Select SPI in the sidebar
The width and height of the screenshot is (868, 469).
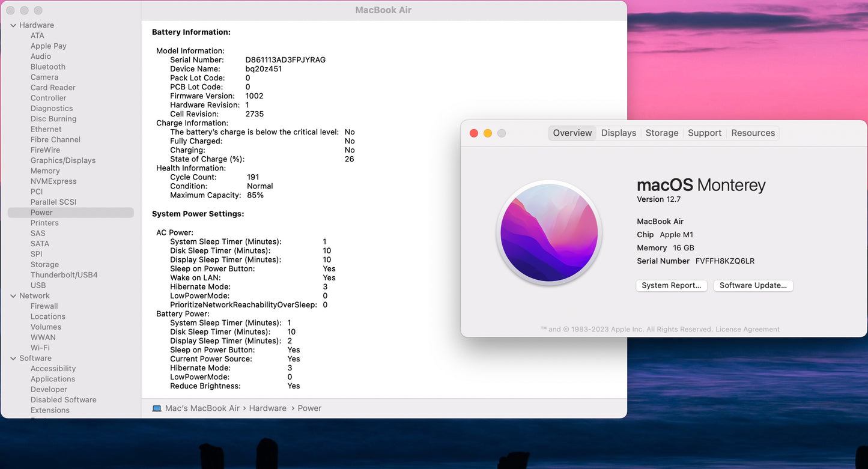37,254
